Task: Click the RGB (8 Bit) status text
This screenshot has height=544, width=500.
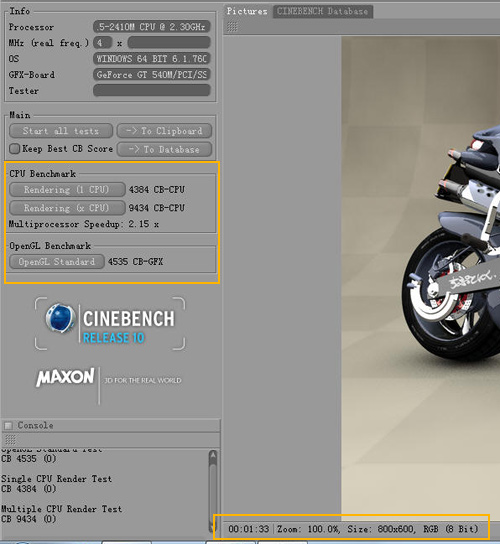Action: pos(451,529)
